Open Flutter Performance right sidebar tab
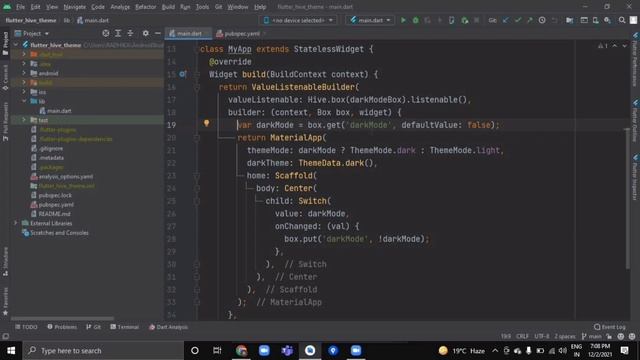The image size is (640, 360). pos(635,60)
